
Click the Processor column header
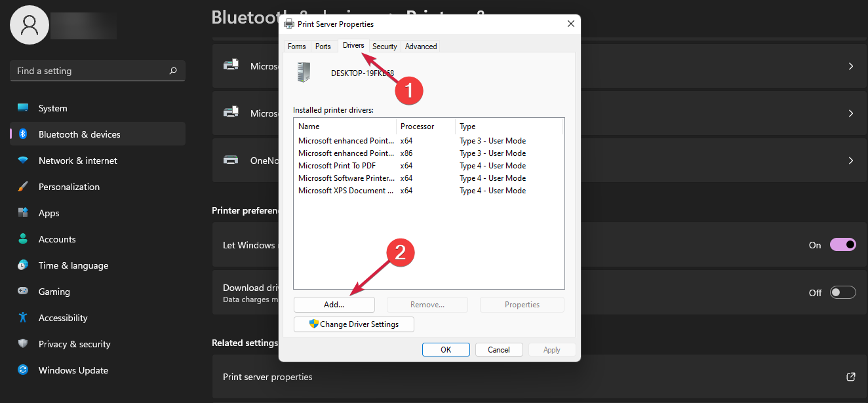(x=425, y=126)
